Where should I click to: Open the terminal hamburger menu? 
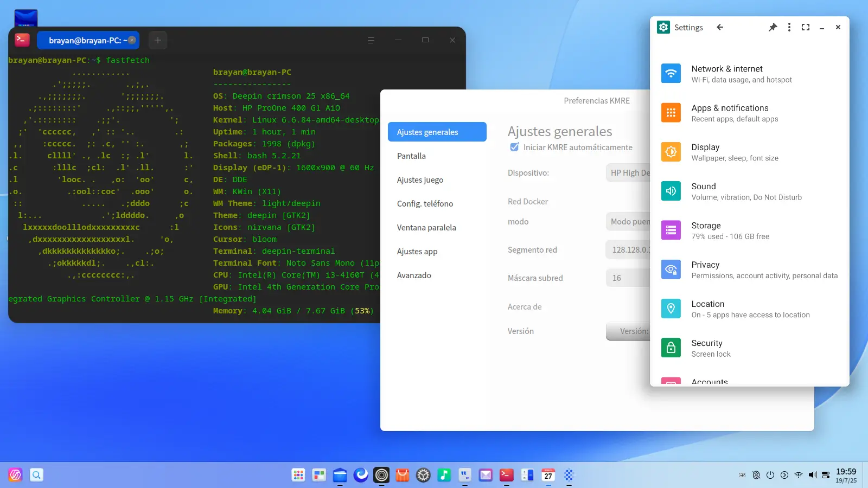tap(371, 40)
